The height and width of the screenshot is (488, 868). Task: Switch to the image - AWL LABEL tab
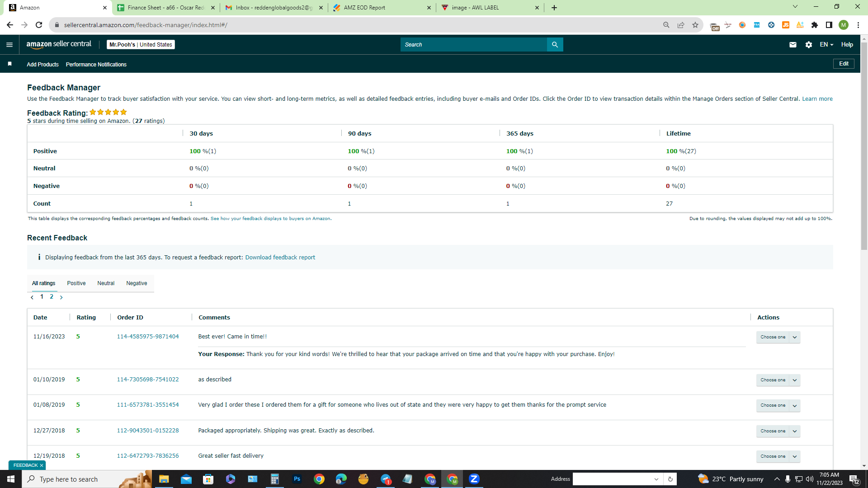tap(490, 8)
